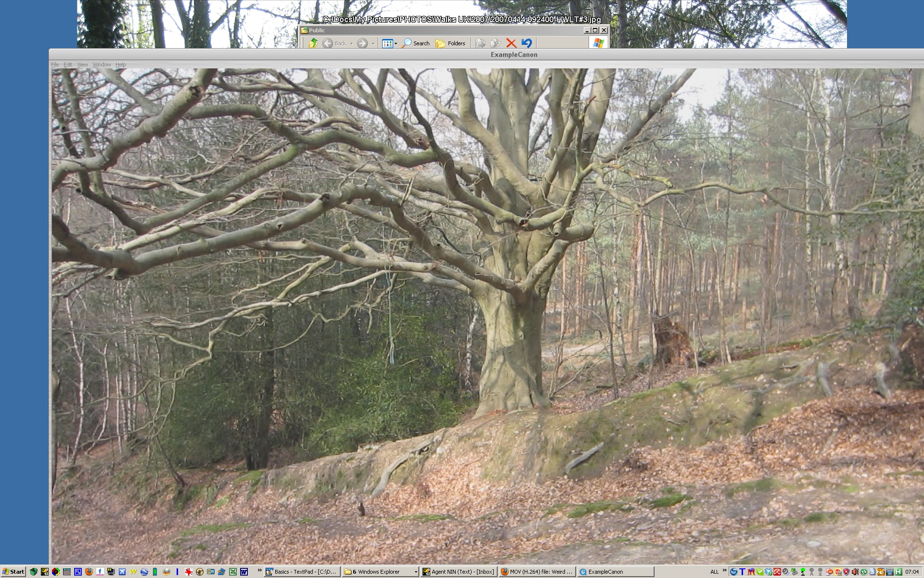The height and width of the screenshot is (578, 924).
Task: Click the blue Undo arrow icon
Action: tap(526, 43)
